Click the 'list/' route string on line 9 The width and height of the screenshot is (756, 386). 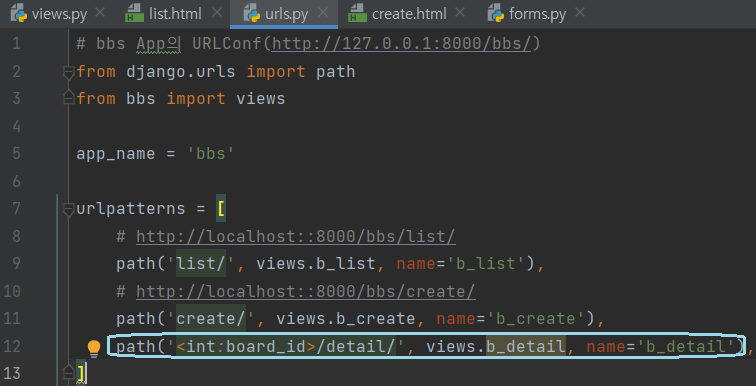(x=201, y=264)
